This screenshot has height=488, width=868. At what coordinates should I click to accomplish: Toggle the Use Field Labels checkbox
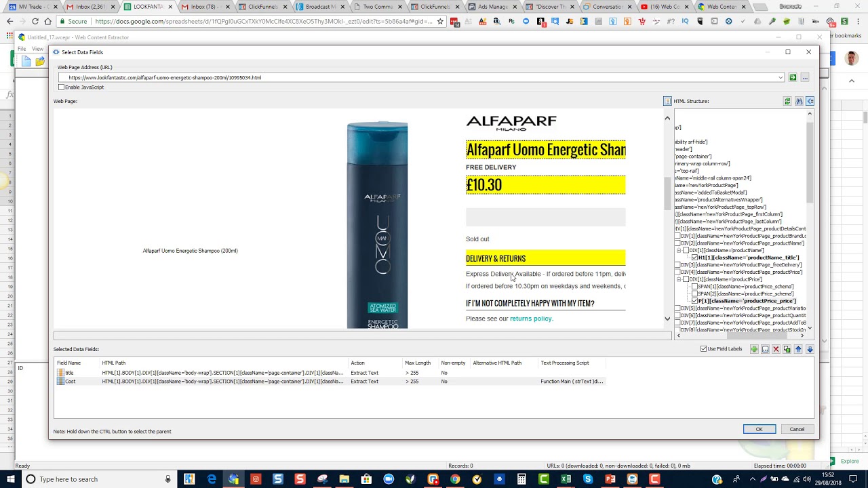(x=703, y=349)
